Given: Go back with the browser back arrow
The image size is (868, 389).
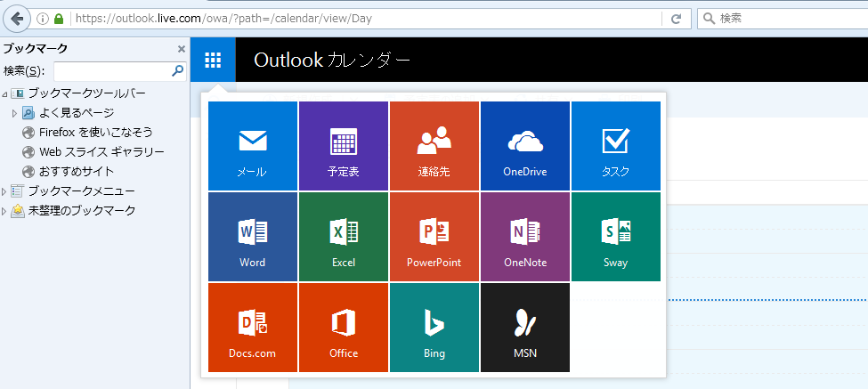Looking at the screenshot, I should 17,19.
